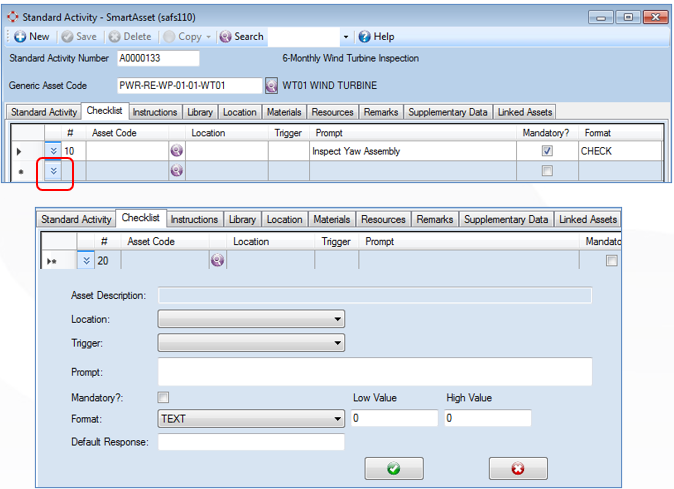
Task: Open the Location dropdown in detail form
Action: (x=251, y=319)
